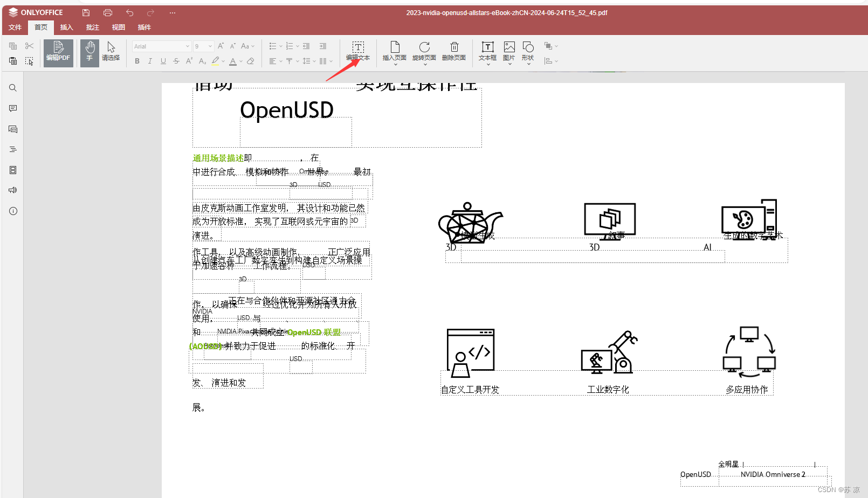Click the Copy icon in the toolbar

tap(13, 46)
